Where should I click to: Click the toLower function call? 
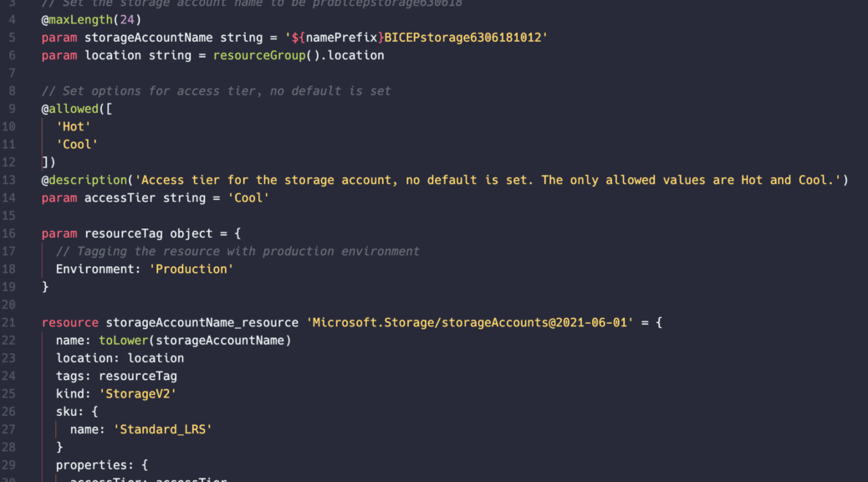pos(124,341)
